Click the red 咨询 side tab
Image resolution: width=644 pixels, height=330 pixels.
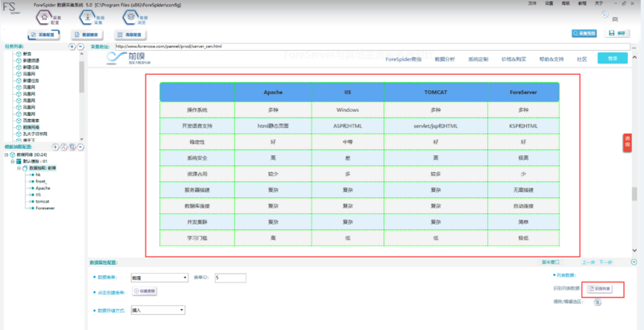click(627, 142)
